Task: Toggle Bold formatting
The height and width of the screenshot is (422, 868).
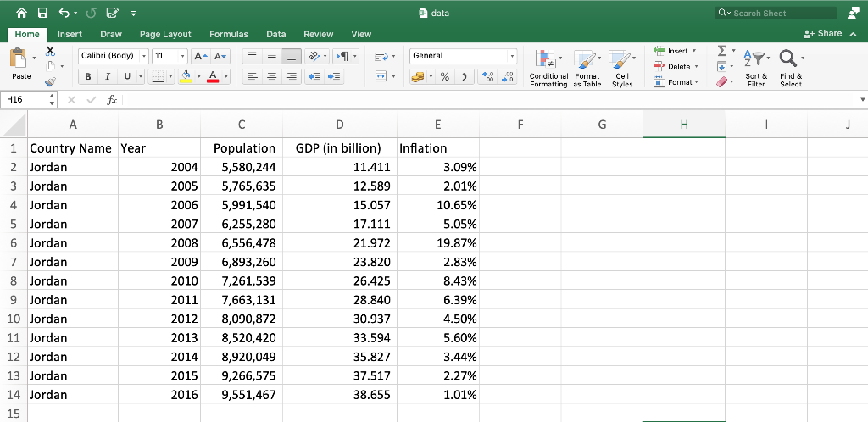Action: point(87,77)
